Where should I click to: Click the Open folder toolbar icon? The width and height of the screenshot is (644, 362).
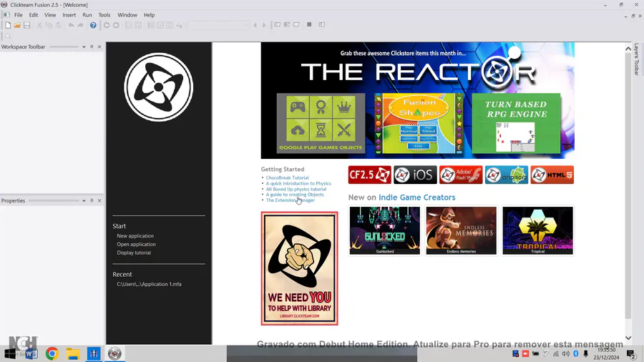17,26
